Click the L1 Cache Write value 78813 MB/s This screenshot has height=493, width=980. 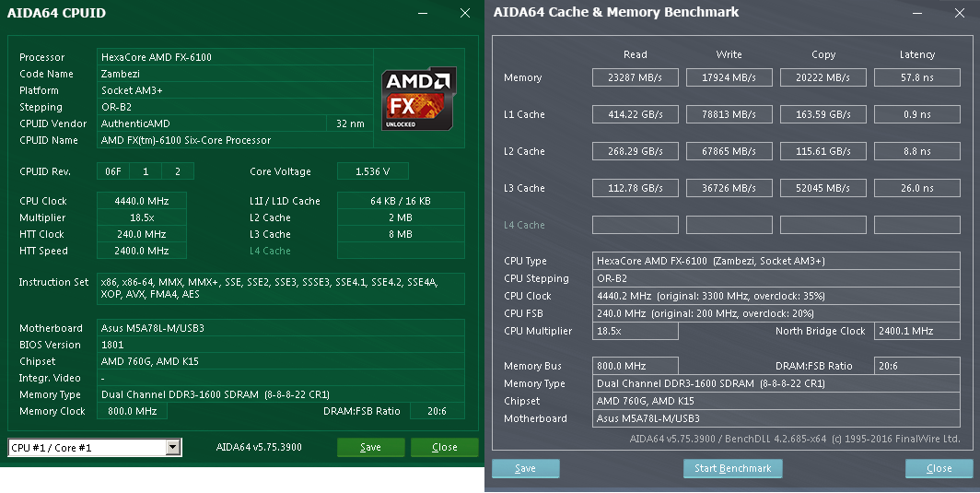(729, 114)
